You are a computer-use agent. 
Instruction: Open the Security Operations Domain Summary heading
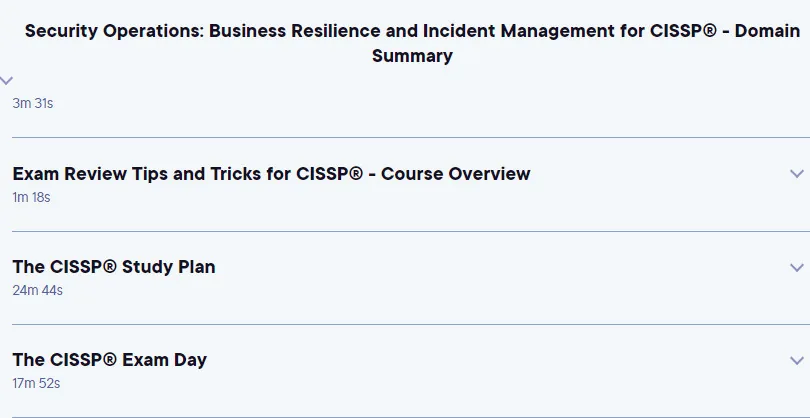tap(412, 43)
